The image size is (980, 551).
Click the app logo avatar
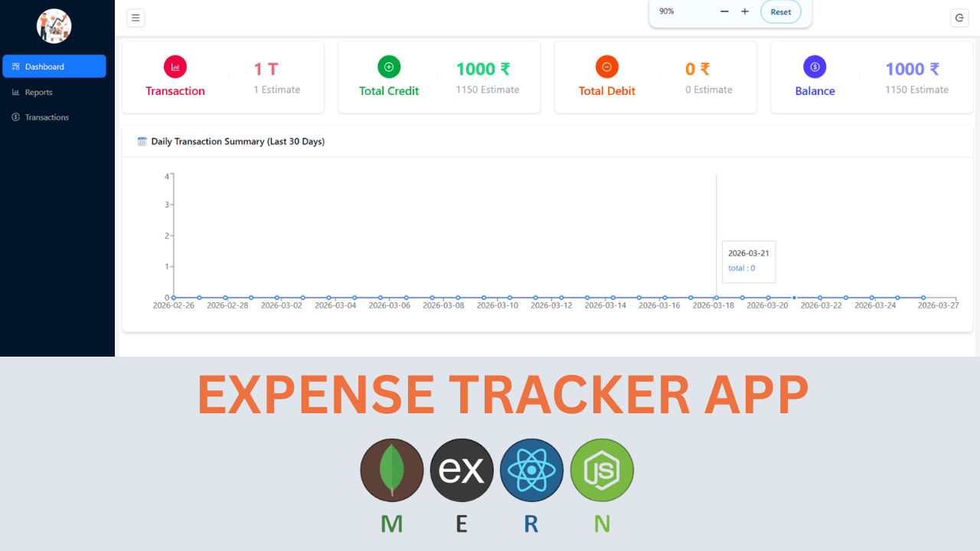55,26
